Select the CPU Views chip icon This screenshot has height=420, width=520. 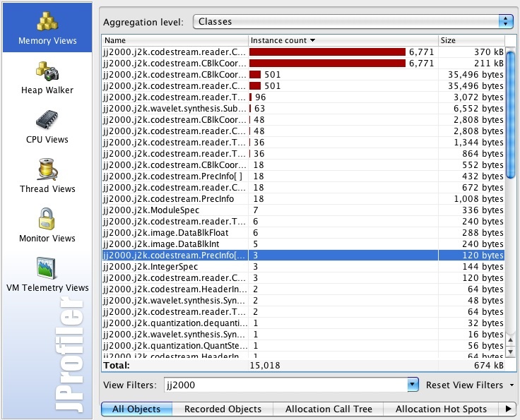point(47,120)
